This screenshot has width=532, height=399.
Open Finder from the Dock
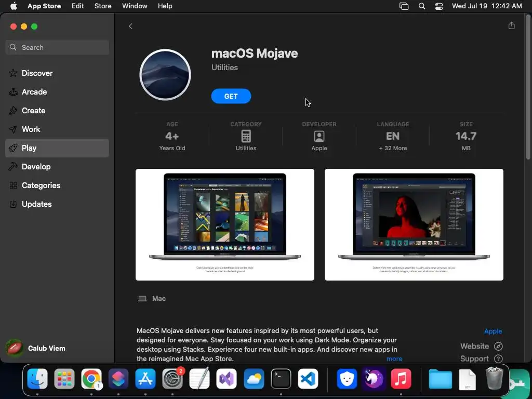(x=37, y=379)
